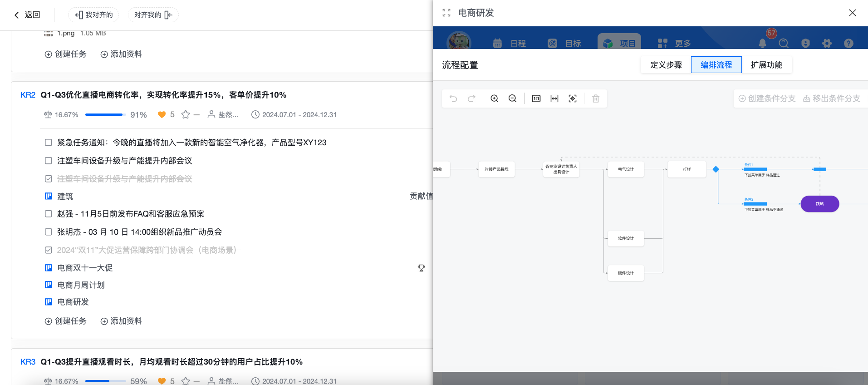Click the trash delete icon

596,99
